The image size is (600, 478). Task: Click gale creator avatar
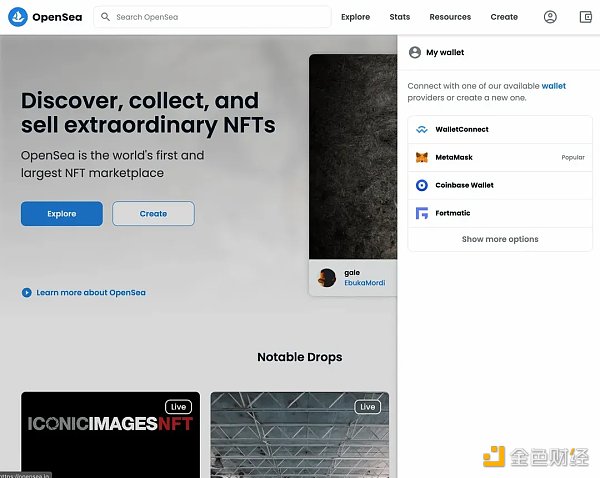coord(327,277)
